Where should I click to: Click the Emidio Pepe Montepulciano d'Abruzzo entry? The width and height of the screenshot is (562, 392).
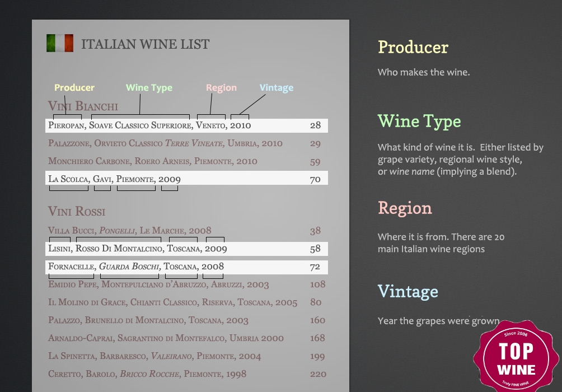click(158, 284)
